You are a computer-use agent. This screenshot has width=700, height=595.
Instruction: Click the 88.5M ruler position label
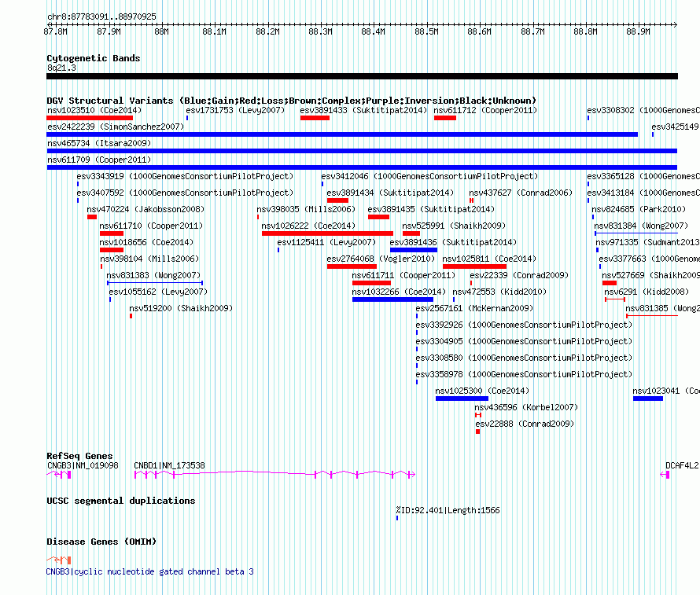(x=427, y=31)
